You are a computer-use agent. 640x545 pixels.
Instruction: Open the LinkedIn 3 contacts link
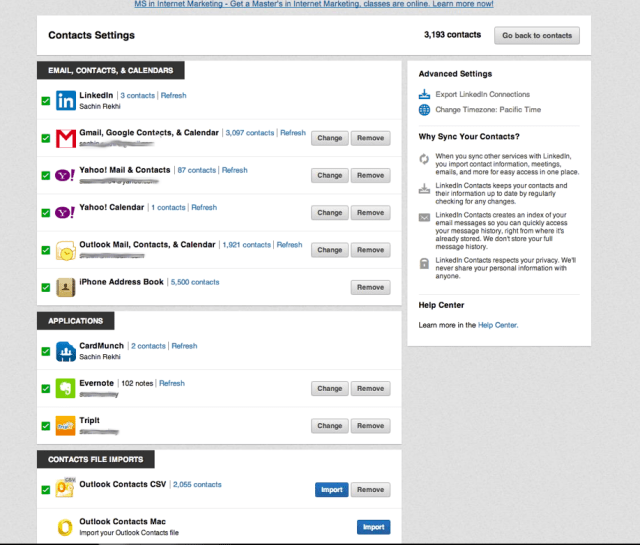pos(138,96)
